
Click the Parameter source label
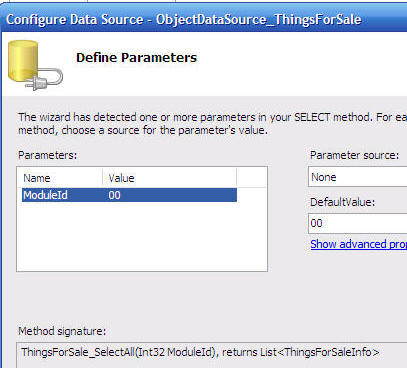pos(355,155)
